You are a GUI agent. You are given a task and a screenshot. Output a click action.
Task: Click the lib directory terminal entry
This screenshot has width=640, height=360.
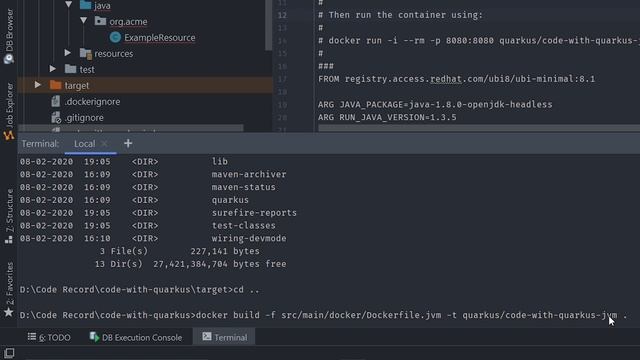[220, 162]
